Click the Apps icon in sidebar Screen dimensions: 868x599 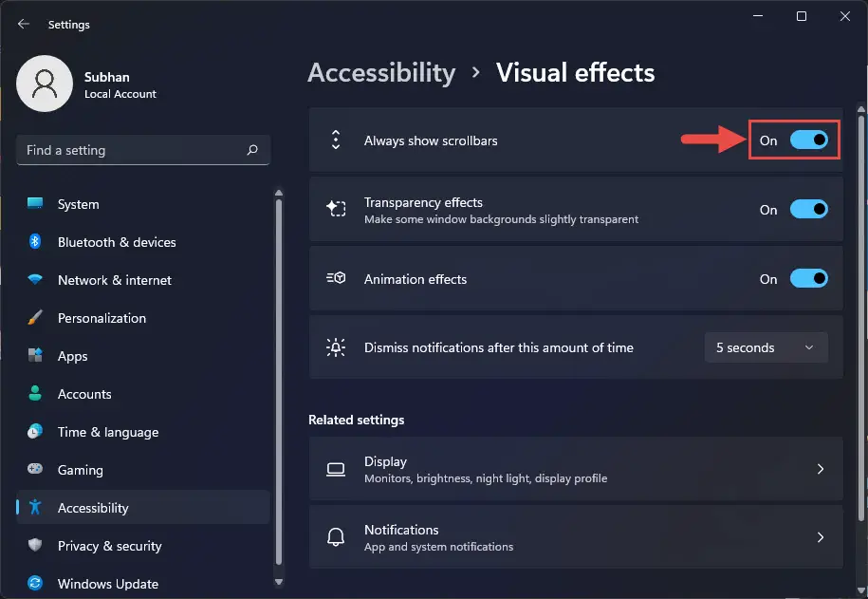35,355
